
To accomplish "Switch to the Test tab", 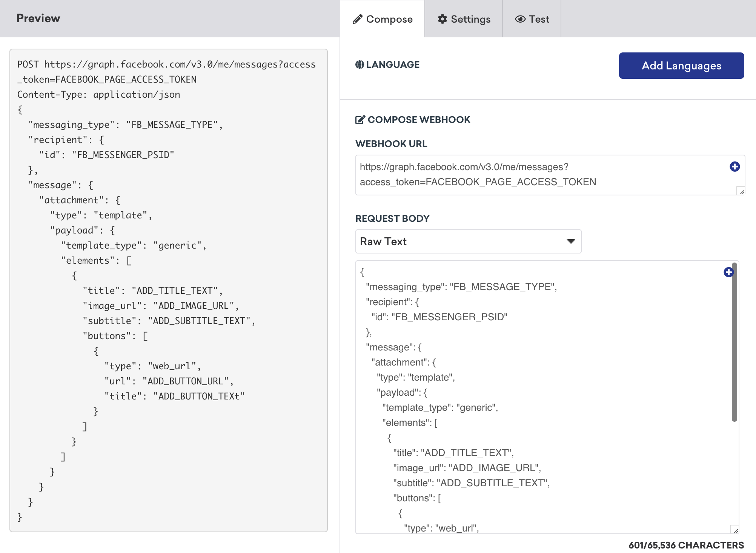I will 532,18.
